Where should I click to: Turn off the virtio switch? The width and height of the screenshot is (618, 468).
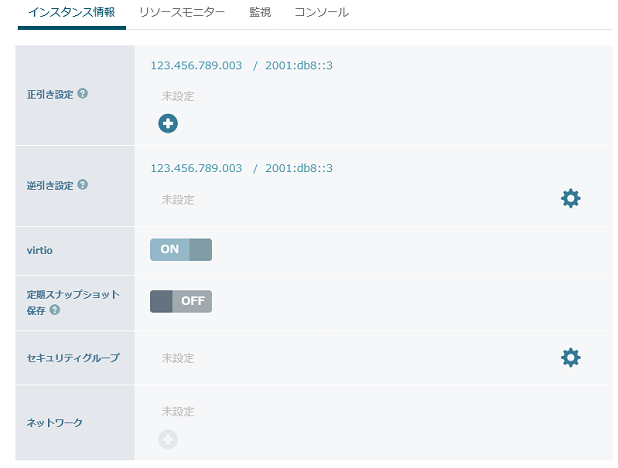pyautogui.click(x=180, y=249)
